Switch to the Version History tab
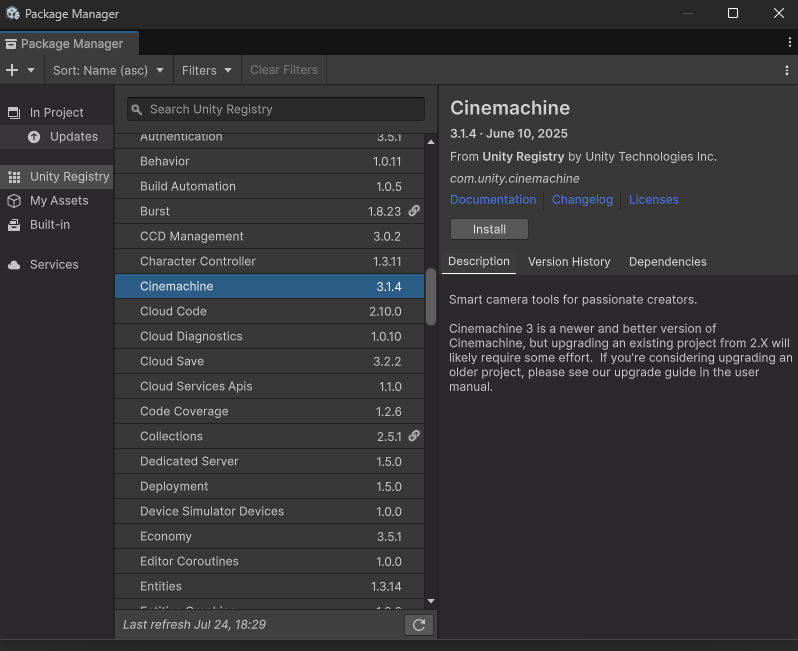Screen dimensions: 798x651 [x=568, y=262]
